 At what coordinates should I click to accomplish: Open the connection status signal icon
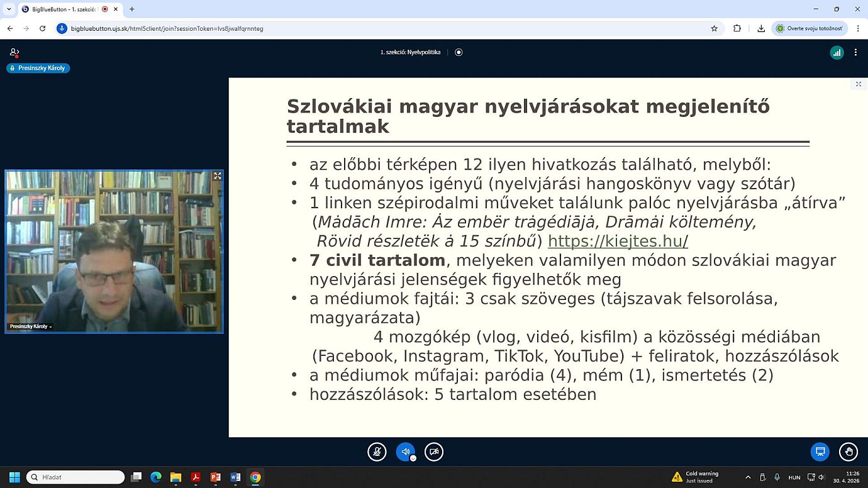(x=837, y=53)
